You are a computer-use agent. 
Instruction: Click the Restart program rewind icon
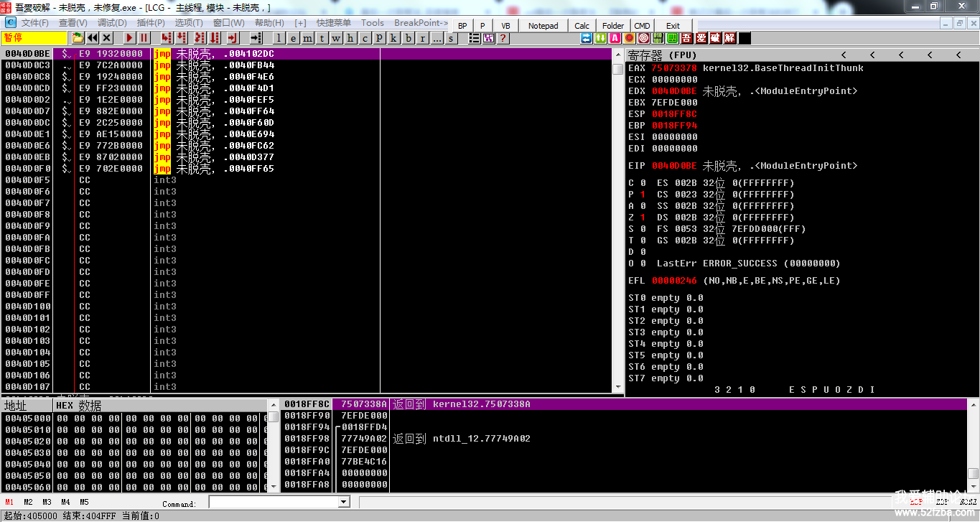point(92,38)
